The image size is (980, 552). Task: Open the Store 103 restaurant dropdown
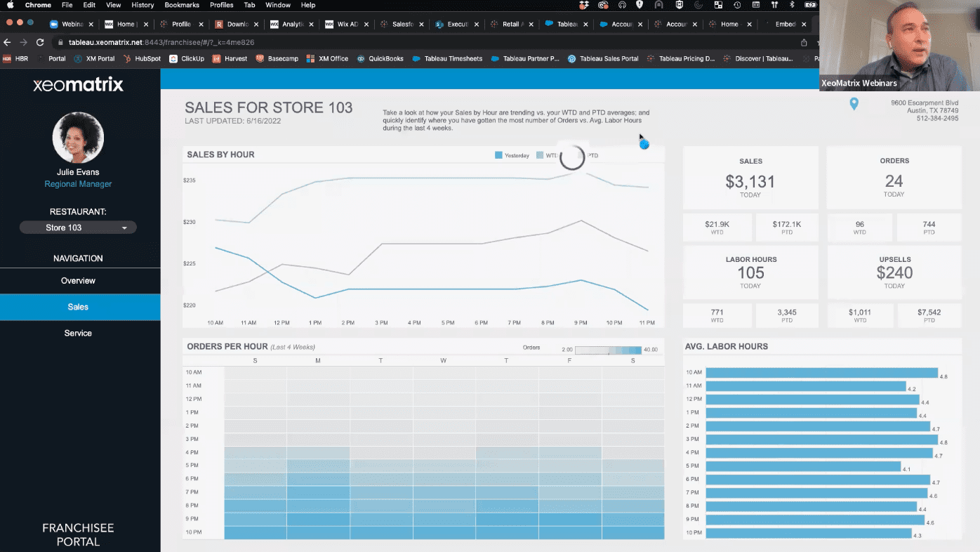tap(77, 227)
